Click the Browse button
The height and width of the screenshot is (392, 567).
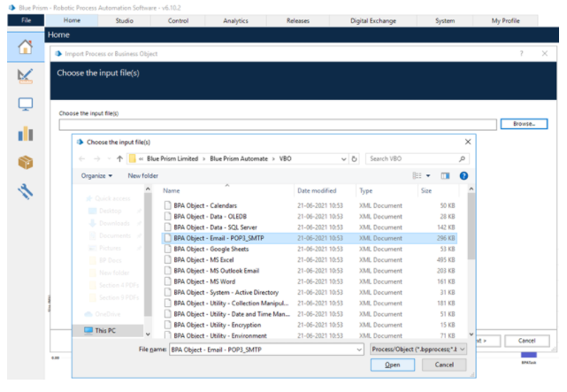524,124
